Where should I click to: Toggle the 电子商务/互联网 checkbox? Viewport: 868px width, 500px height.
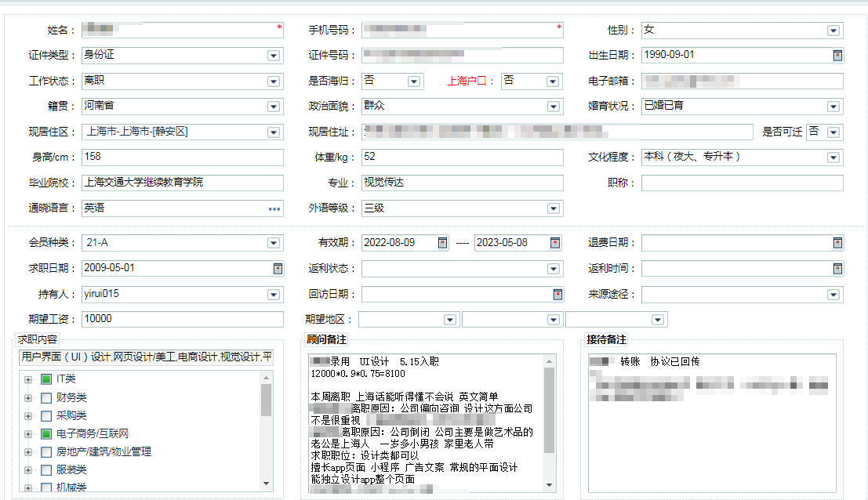point(46,434)
